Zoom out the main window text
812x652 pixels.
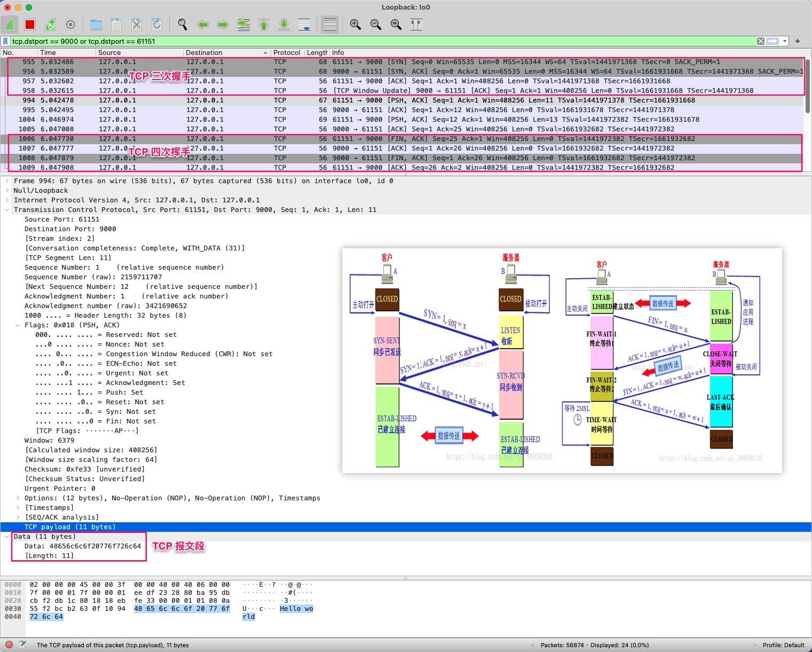pyautogui.click(x=376, y=25)
